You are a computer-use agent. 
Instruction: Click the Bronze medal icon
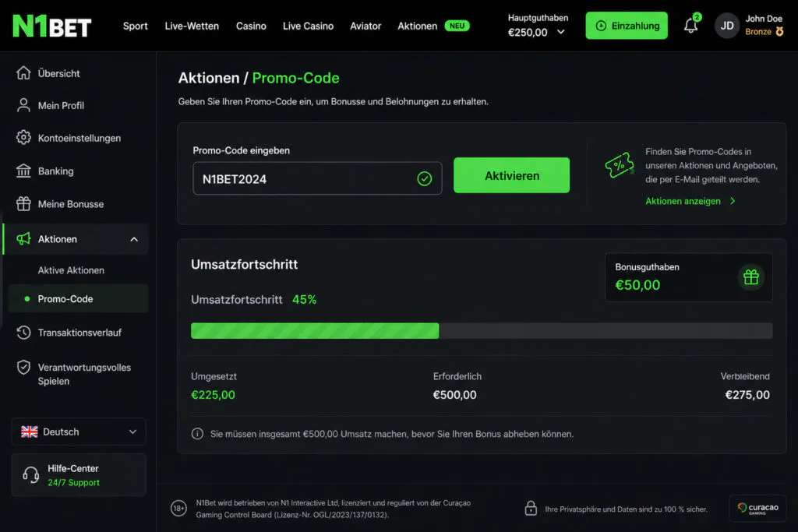point(779,31)
